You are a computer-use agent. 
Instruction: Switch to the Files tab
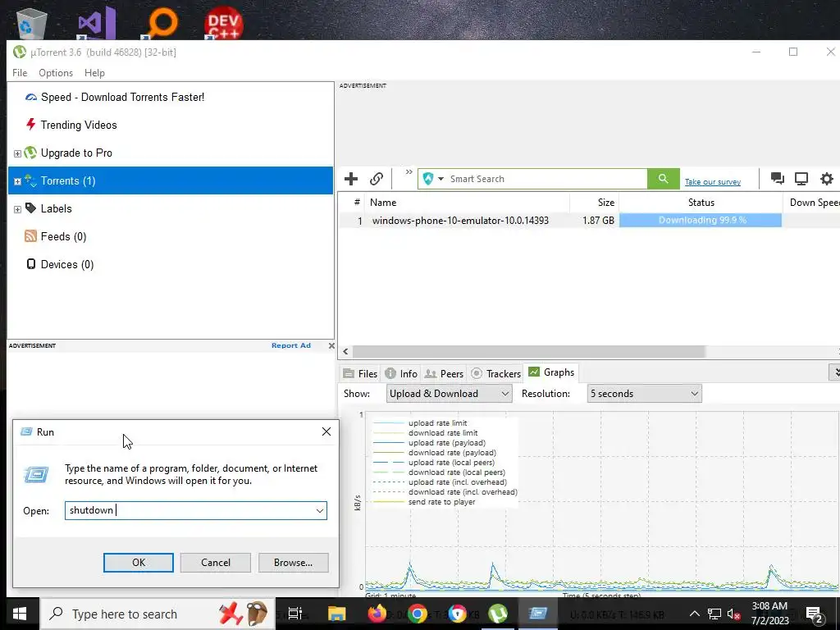tap(360, 373)
